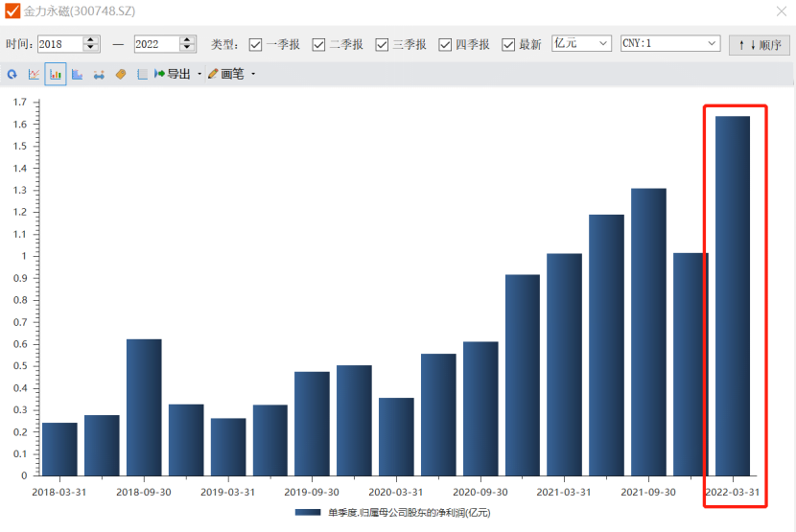Screen dimensions: 796x532
Task: Click the 顺序 sort order button
Action: click(x=759, y=44)
